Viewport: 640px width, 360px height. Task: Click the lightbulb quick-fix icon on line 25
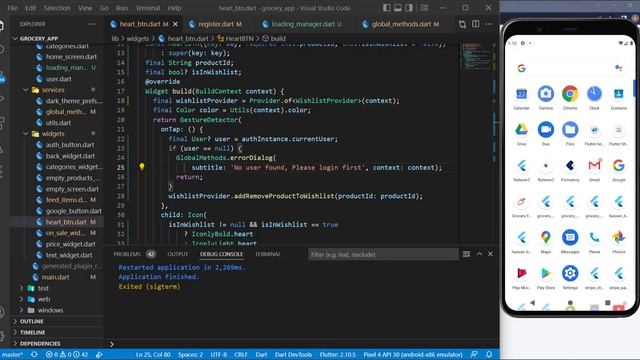pyautogui.click(x=142, y=167)
